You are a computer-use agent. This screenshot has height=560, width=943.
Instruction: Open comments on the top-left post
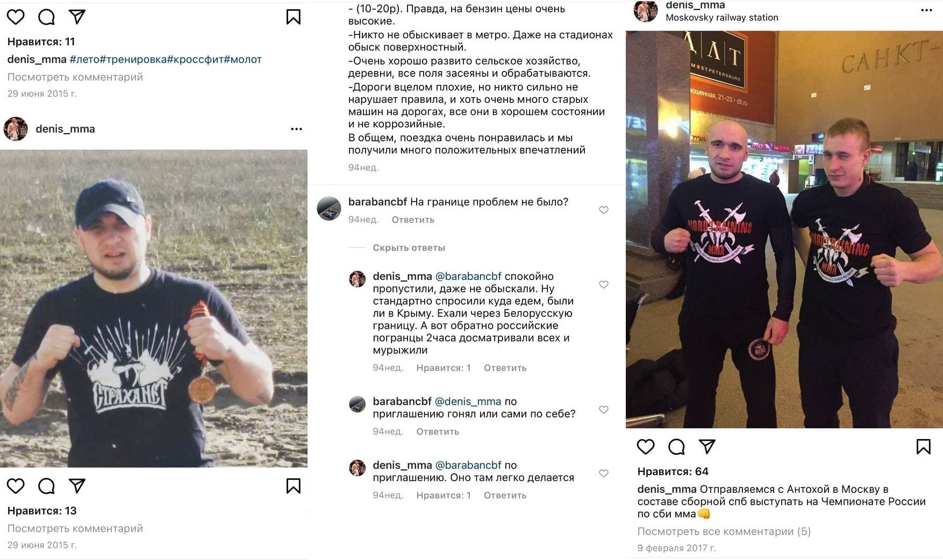pyautogui.click(x=47, y=17)
